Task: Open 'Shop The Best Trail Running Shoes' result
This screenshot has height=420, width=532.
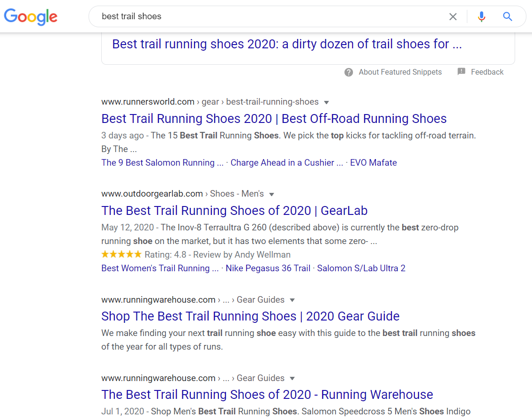Action: click(250, 316)
